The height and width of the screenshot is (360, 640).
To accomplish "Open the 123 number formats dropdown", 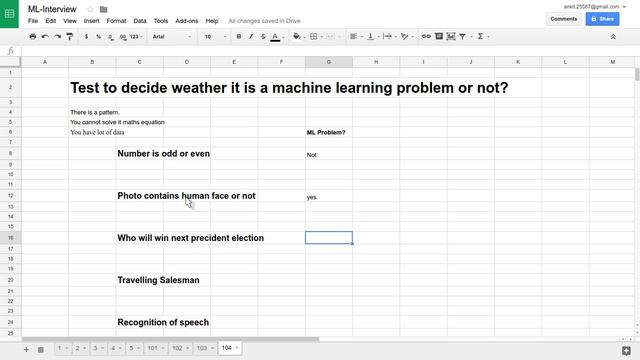I will click(x=136, y=37).
